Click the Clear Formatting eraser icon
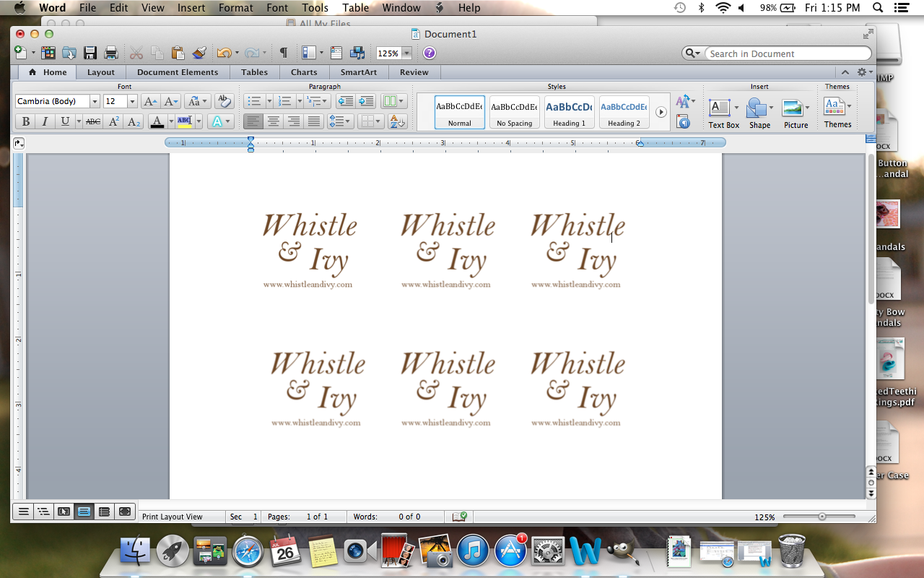The height and width of the screenshot is (578, 924). 224,101
